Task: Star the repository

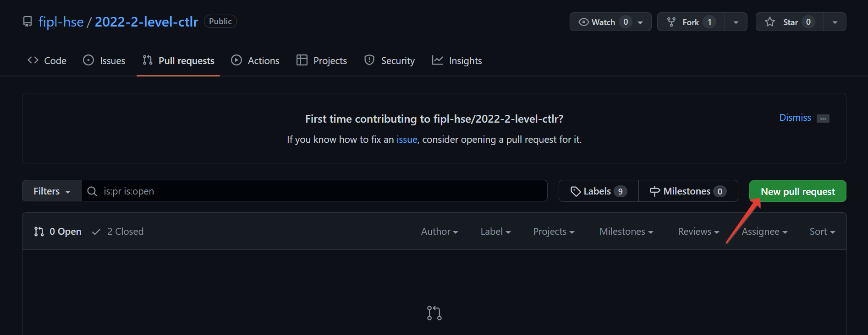Action: pos(790,22)
